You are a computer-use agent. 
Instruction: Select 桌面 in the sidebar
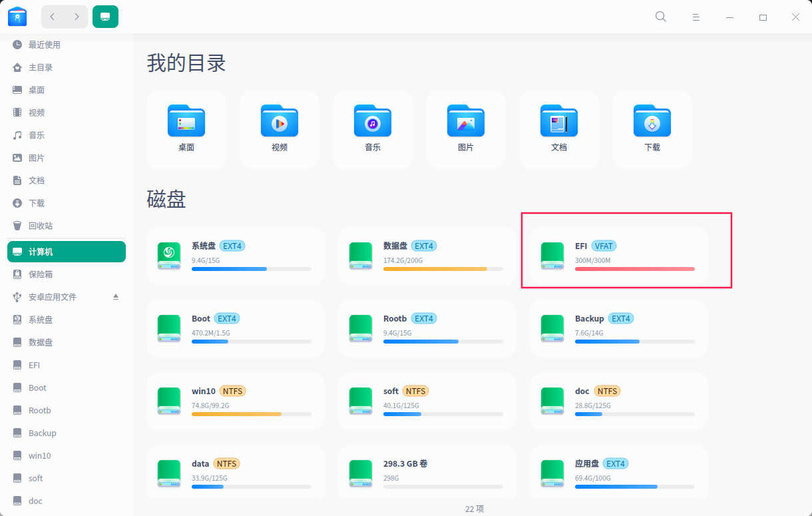67,90
